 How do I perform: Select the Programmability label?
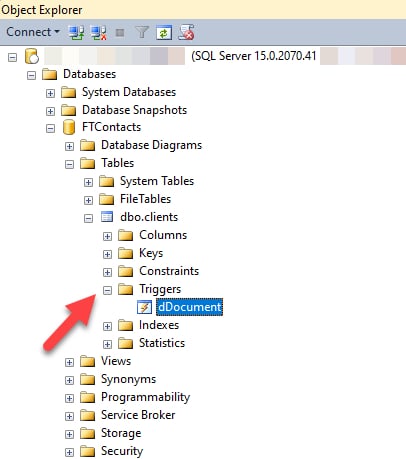click(x=145, y=397)
